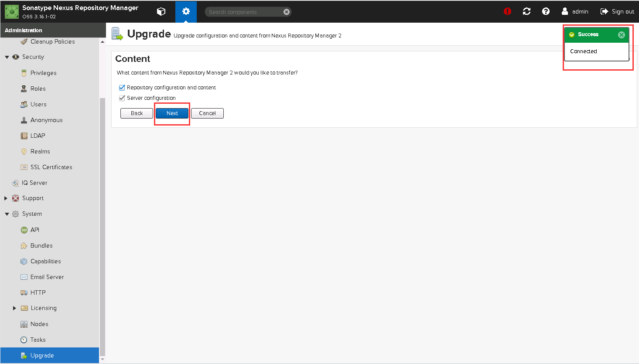Click the 'Connected' notification text
This screenshot has height=364, width=639.
[583, 51]
